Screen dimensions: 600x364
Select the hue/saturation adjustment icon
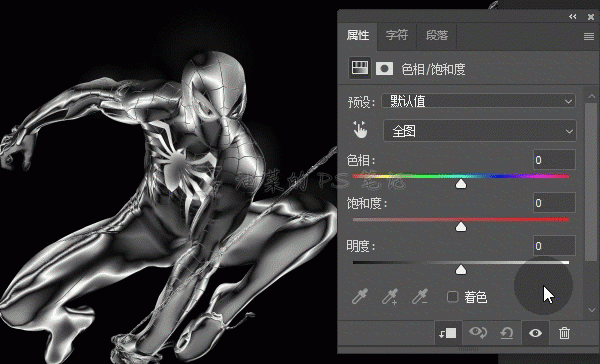(360, 69)
